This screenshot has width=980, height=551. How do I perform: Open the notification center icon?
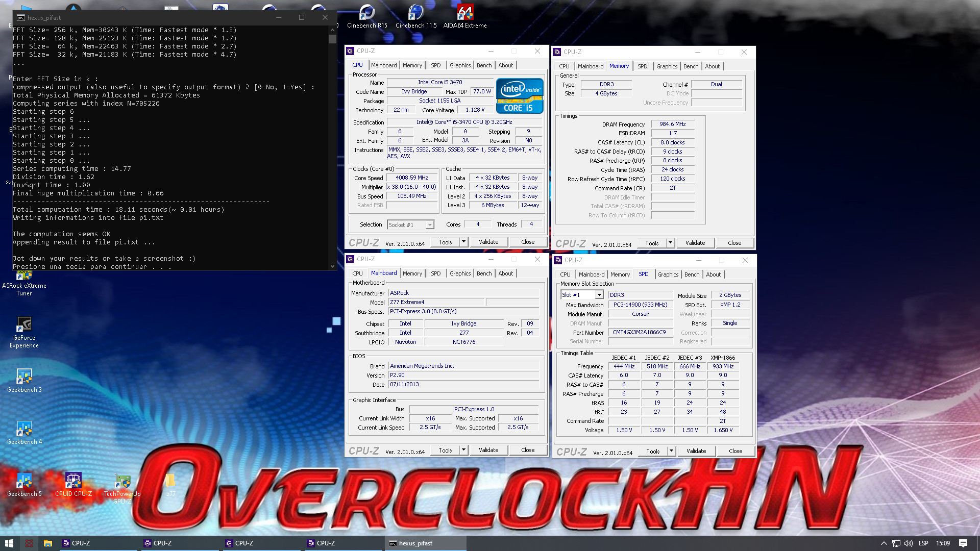click(x=963, y=543)
